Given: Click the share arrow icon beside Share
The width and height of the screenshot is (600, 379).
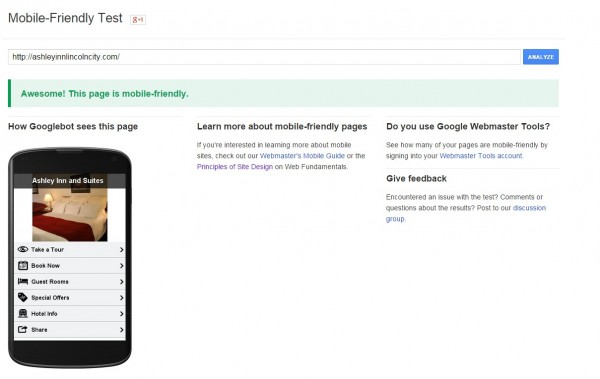Looking at the screenshot, I should point(23,330).
